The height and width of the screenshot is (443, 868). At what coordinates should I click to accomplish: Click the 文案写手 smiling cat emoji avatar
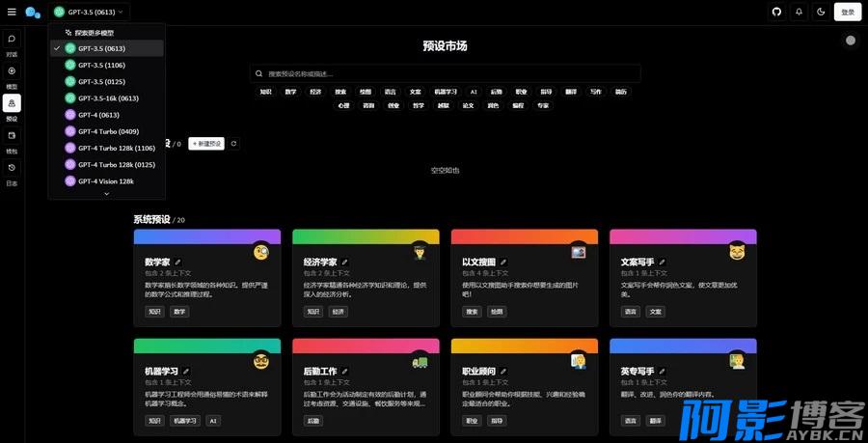(x=737, y=253)
